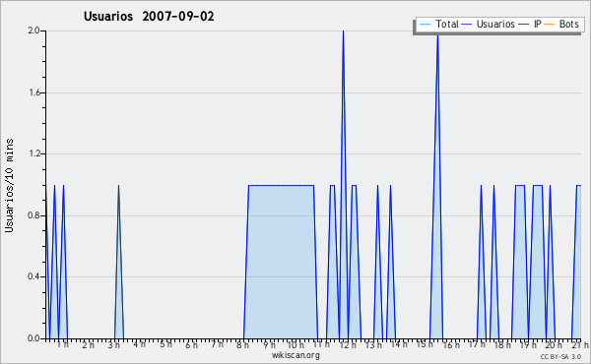Click the '5 h' x-axis label
Image resolution: width=591 pixels, height=364 pixels.
[165, 344]
